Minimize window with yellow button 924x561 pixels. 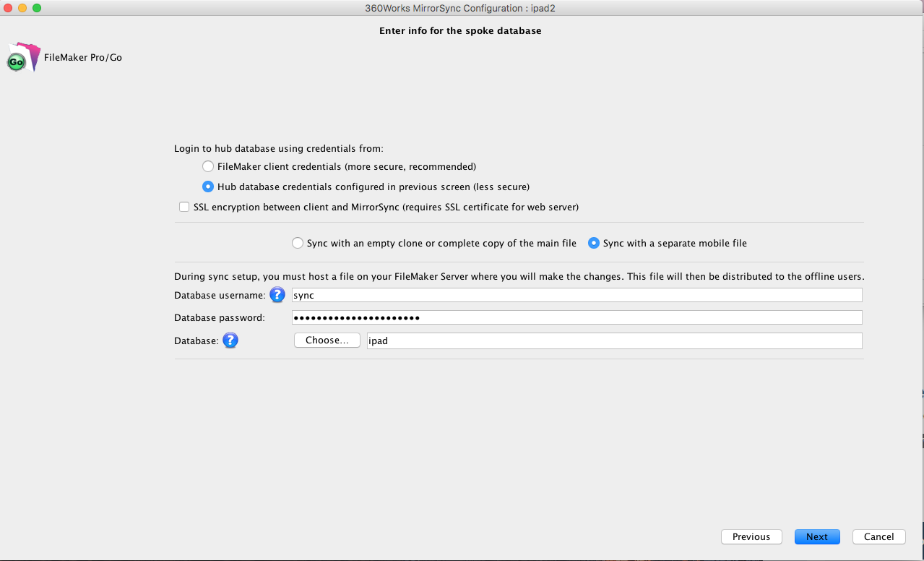(22, 8)
